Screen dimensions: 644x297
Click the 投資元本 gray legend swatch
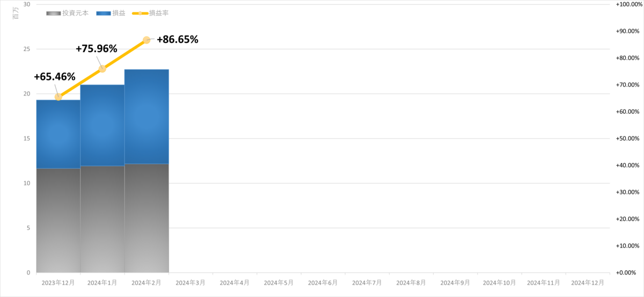(54, 12)
